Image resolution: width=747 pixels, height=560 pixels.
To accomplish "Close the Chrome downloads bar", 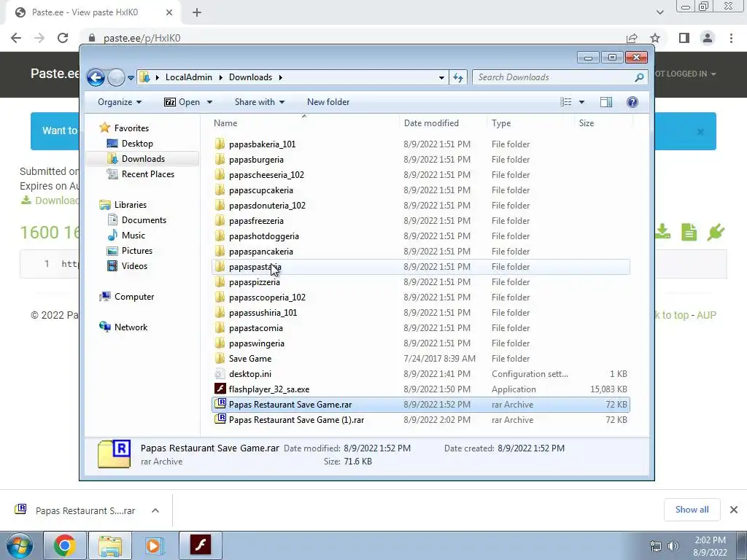I will (734, 510).
